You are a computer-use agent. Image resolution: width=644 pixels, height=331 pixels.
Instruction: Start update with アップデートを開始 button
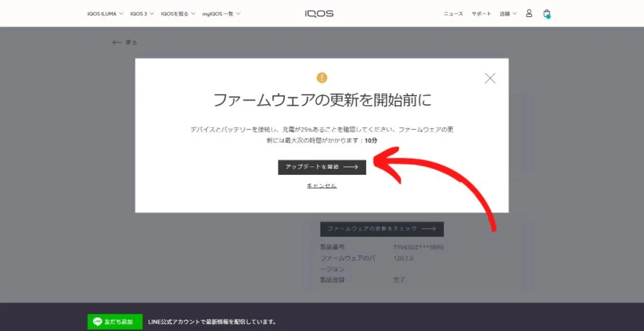coord(322,167)
